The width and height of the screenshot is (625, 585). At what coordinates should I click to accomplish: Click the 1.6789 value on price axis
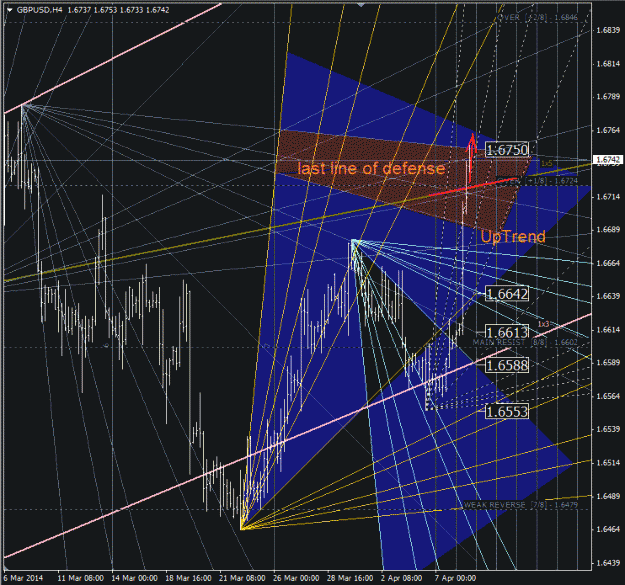pyautogui.click(x=608, y=97)
